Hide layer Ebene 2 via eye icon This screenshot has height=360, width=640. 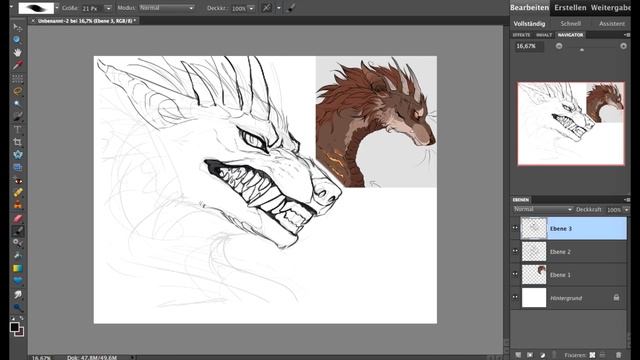point(515,251)
